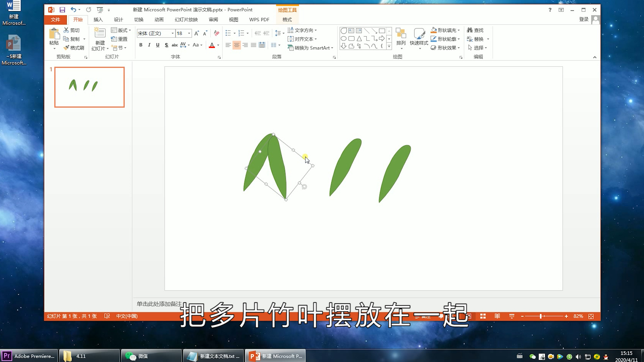The width and height of the screenshot is (644, 362).
Task: Select the rectangle shape in the gallery
Action: [x=382, y=31]
